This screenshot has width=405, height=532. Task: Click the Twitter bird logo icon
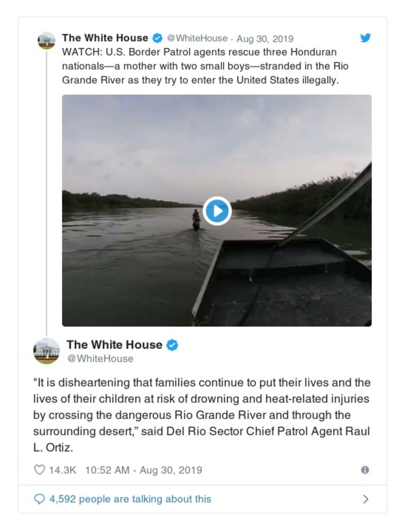pos(366,37)
